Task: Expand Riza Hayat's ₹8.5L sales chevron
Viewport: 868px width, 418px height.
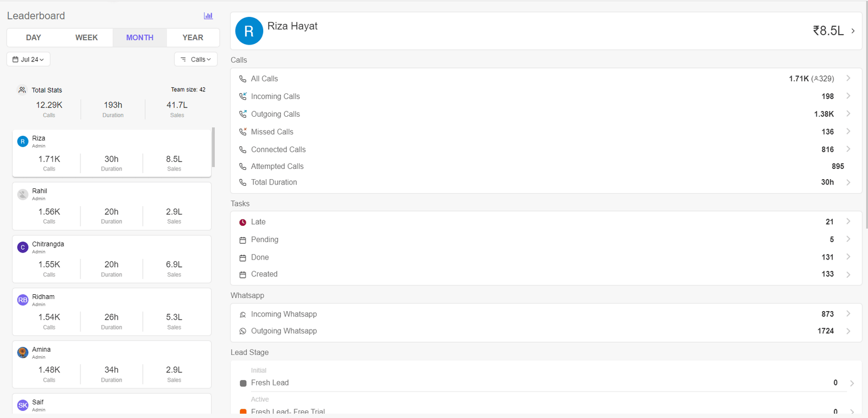Action: click(853, 31)
